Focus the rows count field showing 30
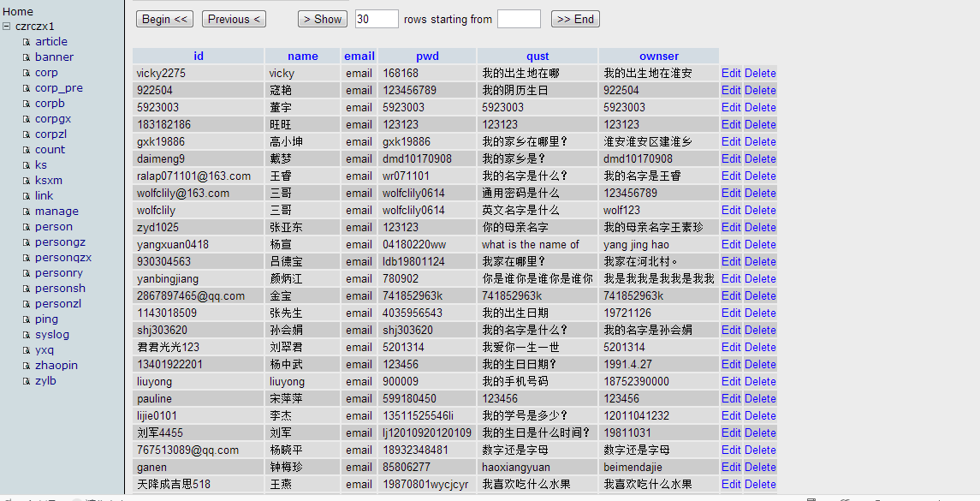This screenshot has height=501, width=980. [x=377, y=20]
